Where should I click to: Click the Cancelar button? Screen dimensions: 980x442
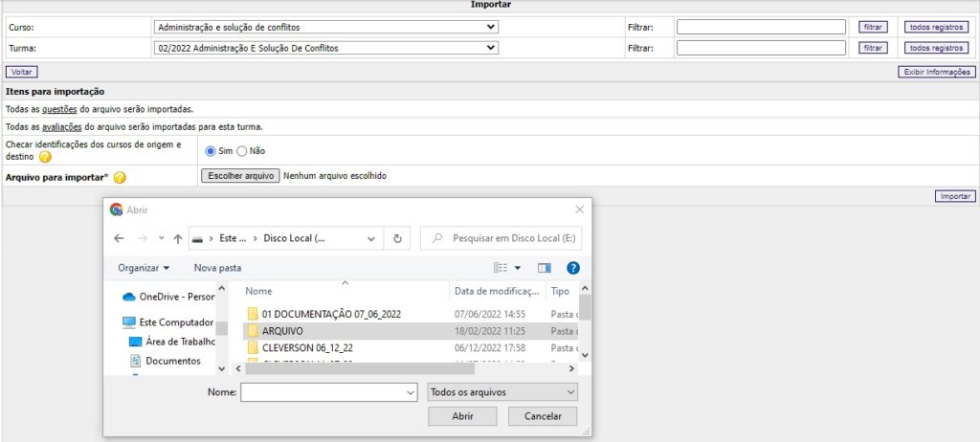tap(543, 417)
